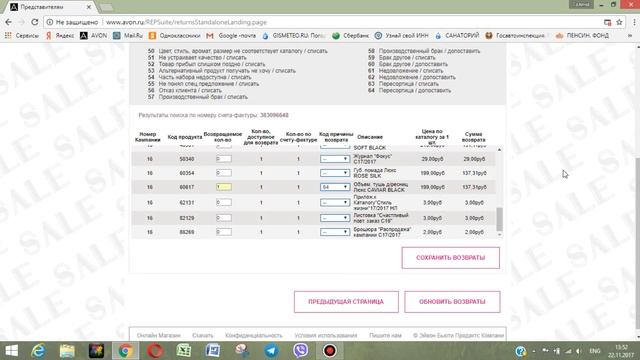Click the table scrollbar up arrow

(499, 150)
